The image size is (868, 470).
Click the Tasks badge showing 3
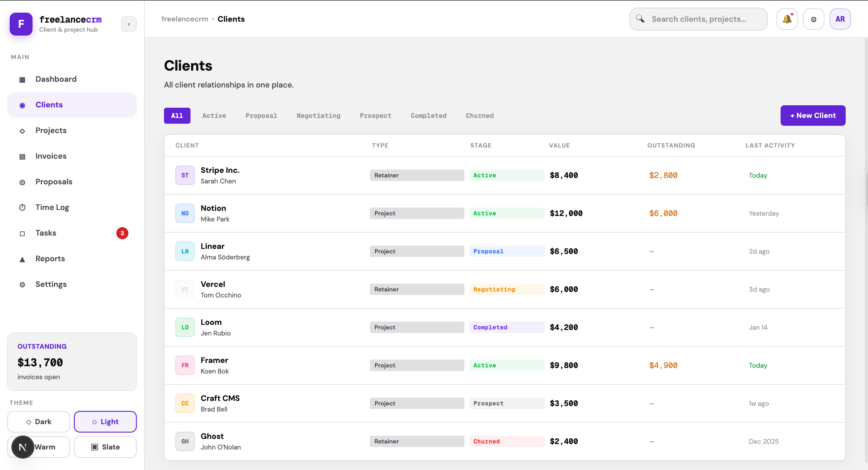tap(122, 233)
